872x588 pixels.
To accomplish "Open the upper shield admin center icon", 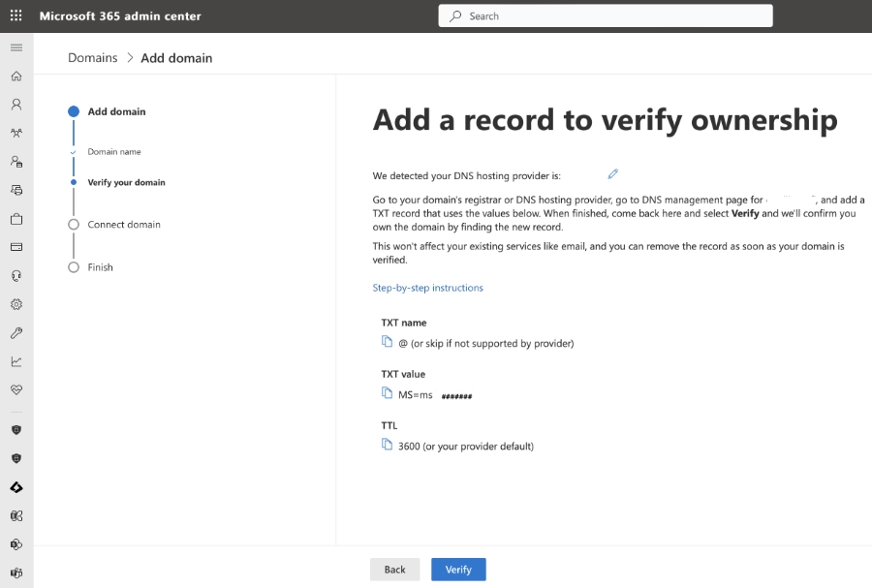I will 16,430.
